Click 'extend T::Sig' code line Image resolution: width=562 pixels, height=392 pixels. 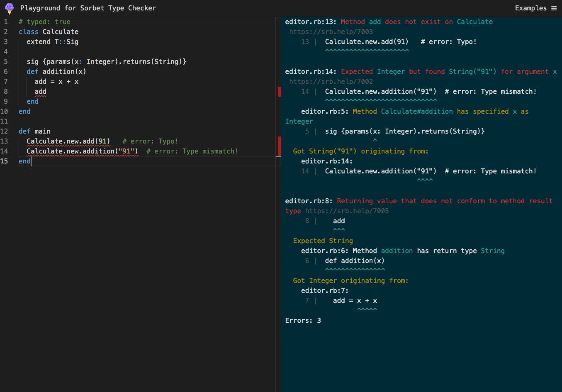pyautogui.click(x=52, y=41)
